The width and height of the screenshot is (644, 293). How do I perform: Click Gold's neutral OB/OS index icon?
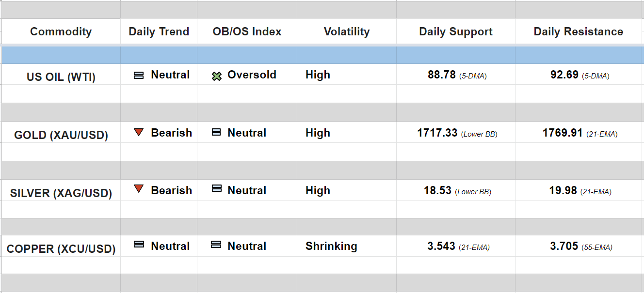tap(216, 132)
